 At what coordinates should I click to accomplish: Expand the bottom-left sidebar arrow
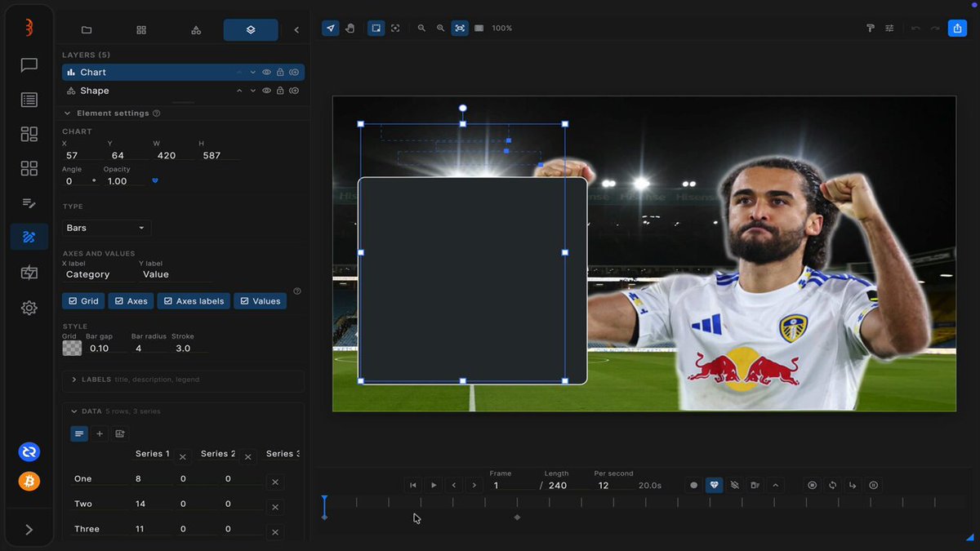[x=29, y=530]
